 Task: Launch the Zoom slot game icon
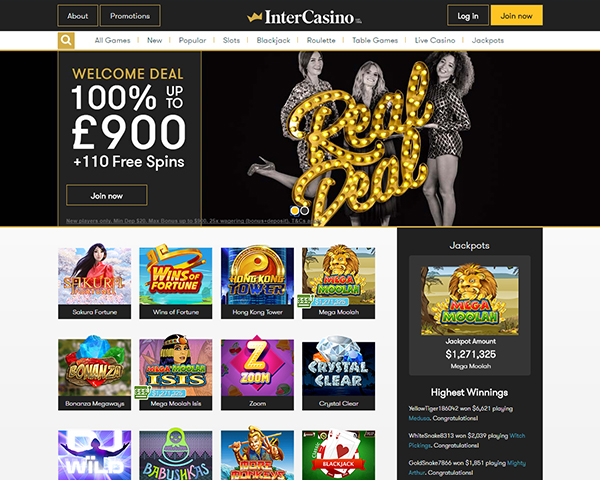257,374
